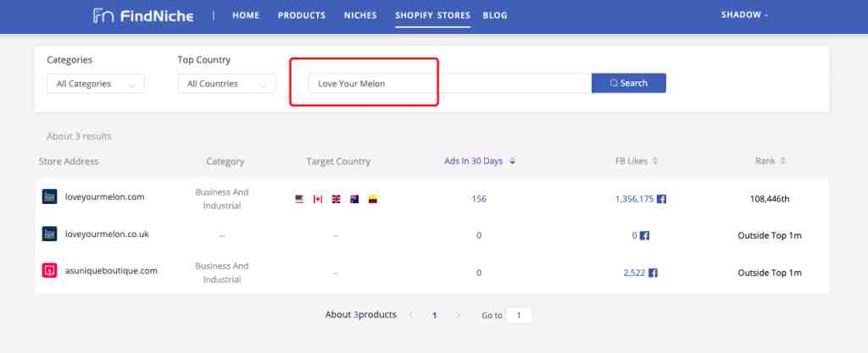Open the loveyourmelon.com store favicon
The width and height of the screenshot is (868, 353).
pos(49,196)
